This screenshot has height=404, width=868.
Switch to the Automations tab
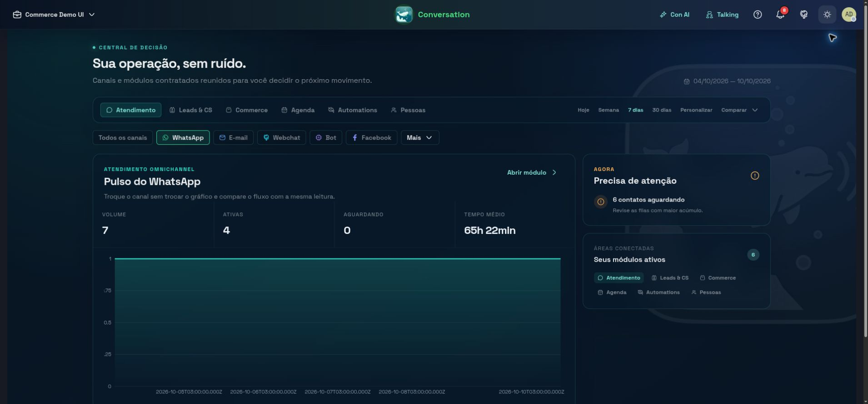[353, 110]
